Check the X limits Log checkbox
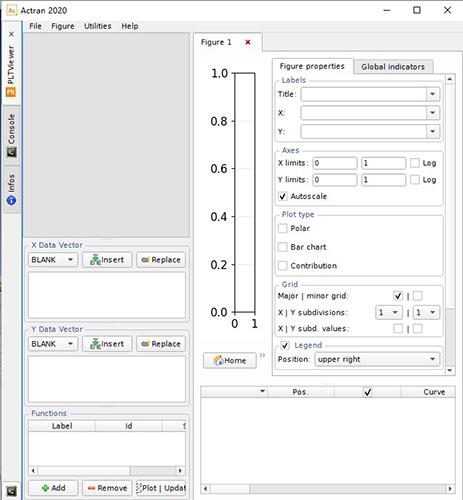This screenshot has height=500, width=463. (415, 163)
